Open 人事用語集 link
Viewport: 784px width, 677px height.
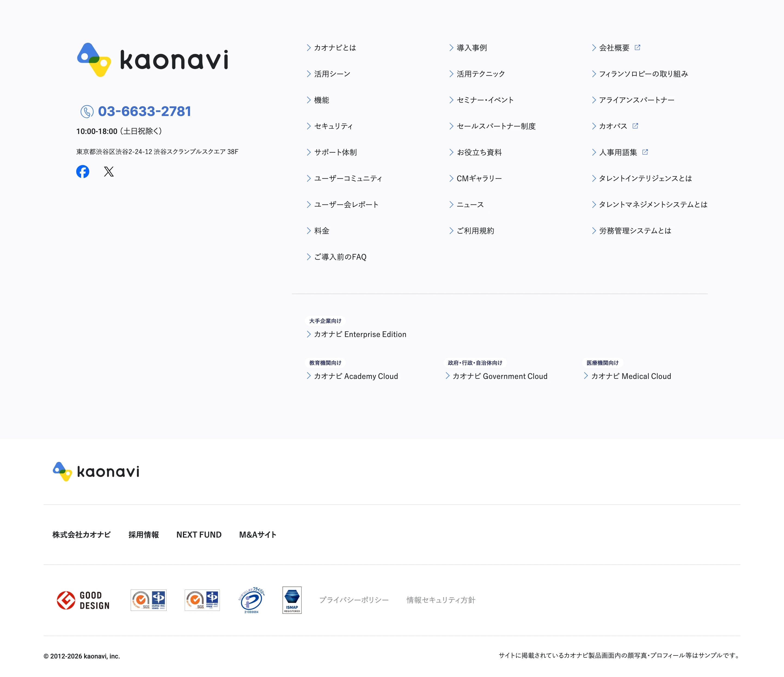coord(618,152)
